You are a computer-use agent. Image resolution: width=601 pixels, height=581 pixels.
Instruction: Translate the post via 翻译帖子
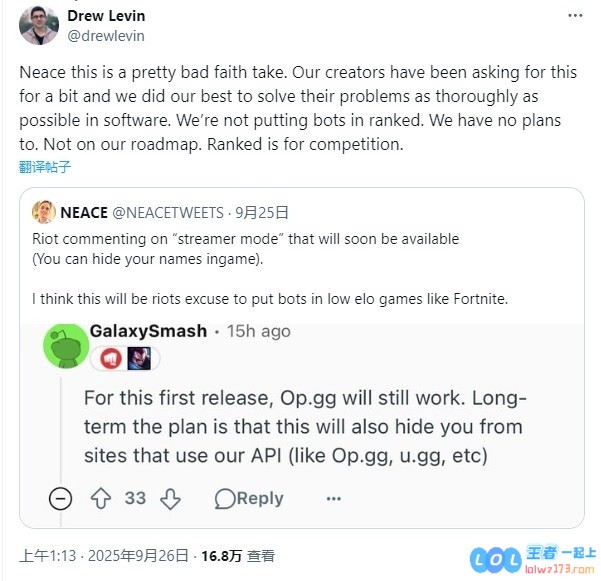45,166
